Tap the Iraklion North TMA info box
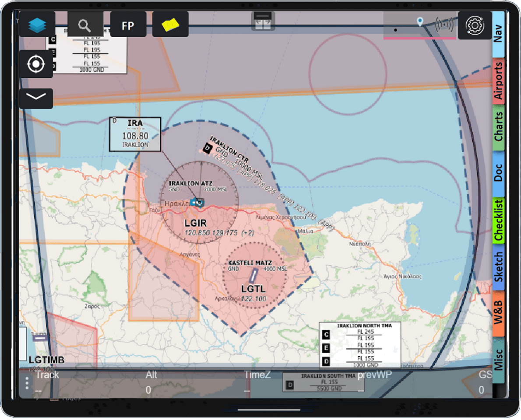 pyautogui.click(x=359, y=345)
